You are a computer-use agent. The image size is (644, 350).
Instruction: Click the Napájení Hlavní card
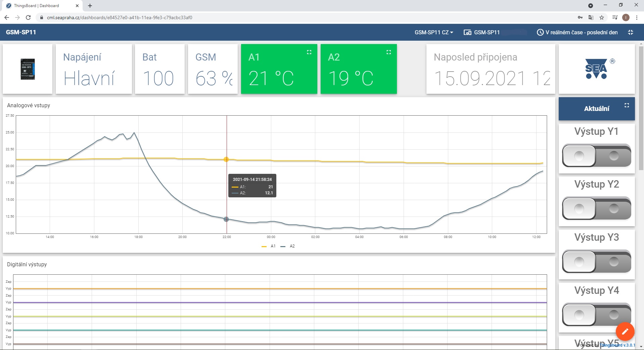94,69
